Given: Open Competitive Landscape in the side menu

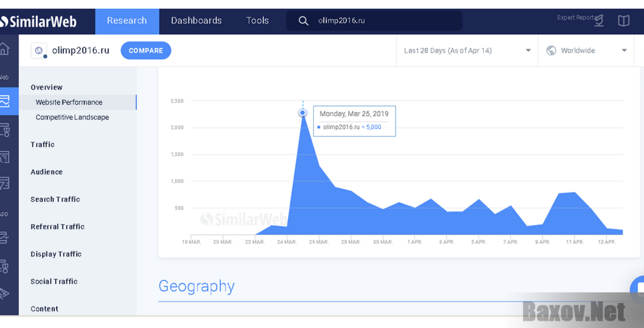Looking at the screenshot, I should [72, 117].
